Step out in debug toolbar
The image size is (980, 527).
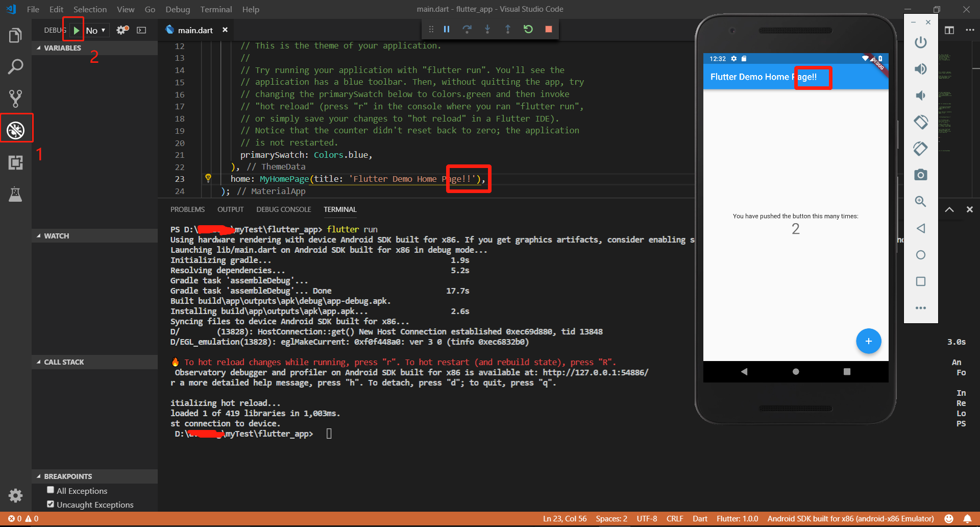(x=507, y=29)
